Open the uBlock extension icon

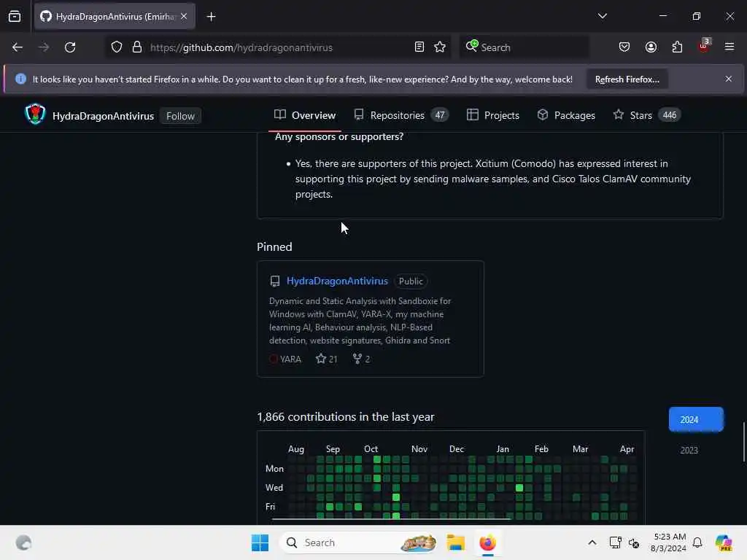click(x=704, y=46)
